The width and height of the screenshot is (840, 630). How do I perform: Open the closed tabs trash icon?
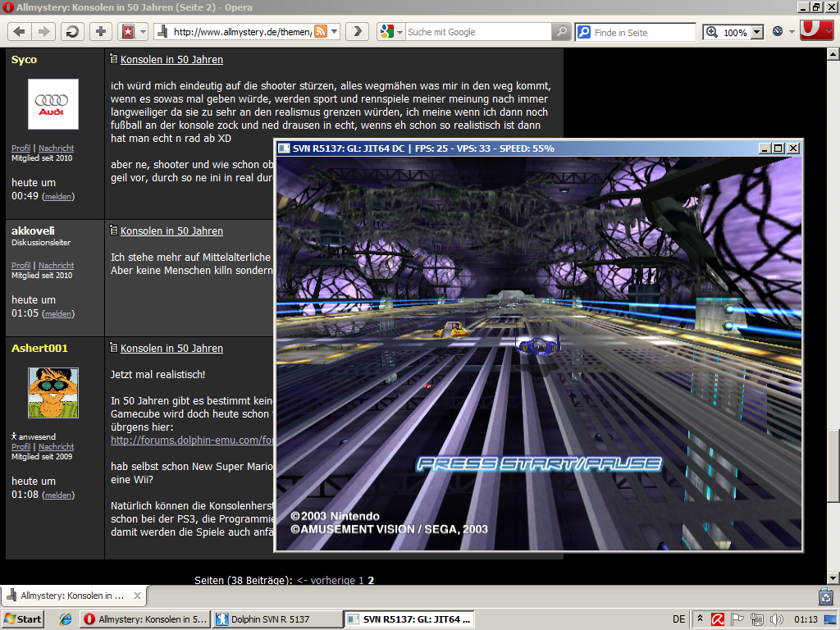825,596
